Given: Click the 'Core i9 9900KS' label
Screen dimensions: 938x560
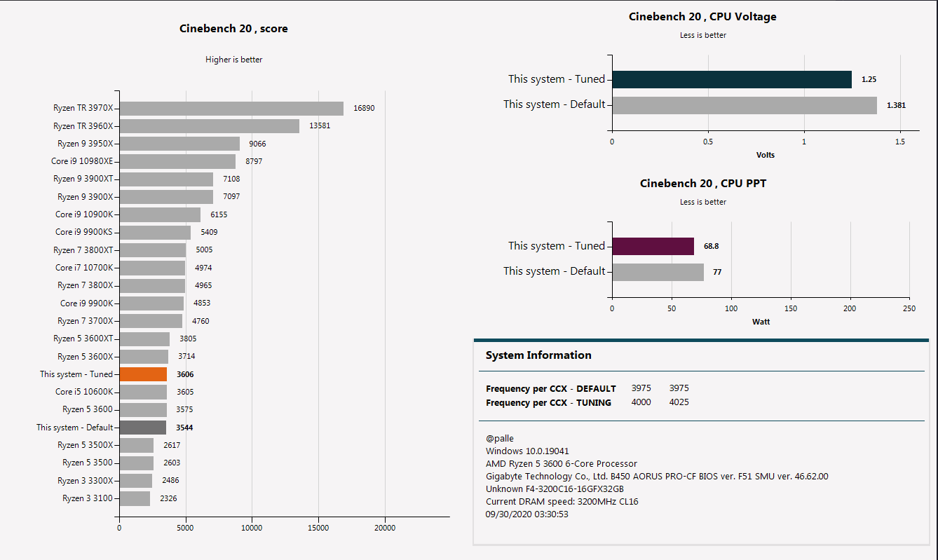Looking at the screenshot, I should pyautogui.click(x=84, y=232).
